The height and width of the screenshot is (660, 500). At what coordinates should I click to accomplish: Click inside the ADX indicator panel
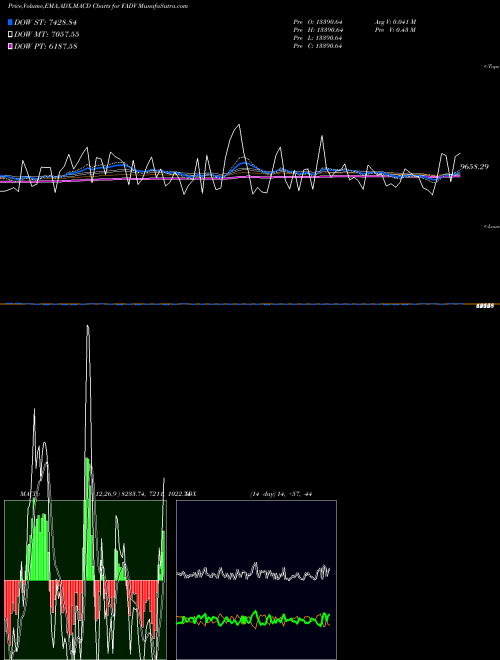pyautogui.click(x=256, y=580)
